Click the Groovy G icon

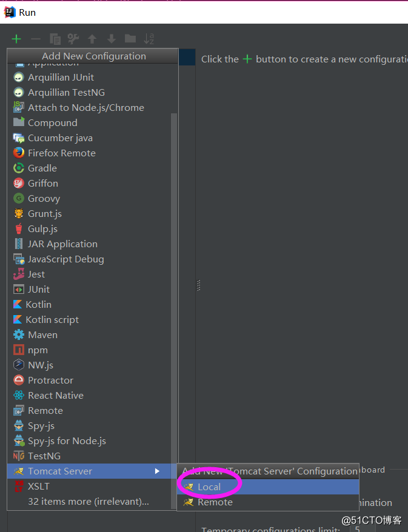point(19,198)
